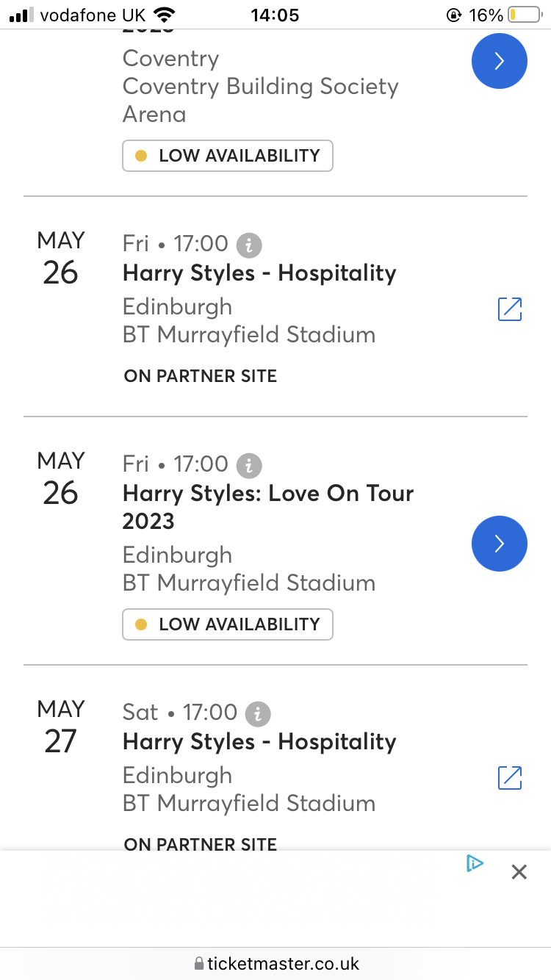Tap the status bar clock showing 14:05
551x980 pixels.
click(x=275, y=15)
